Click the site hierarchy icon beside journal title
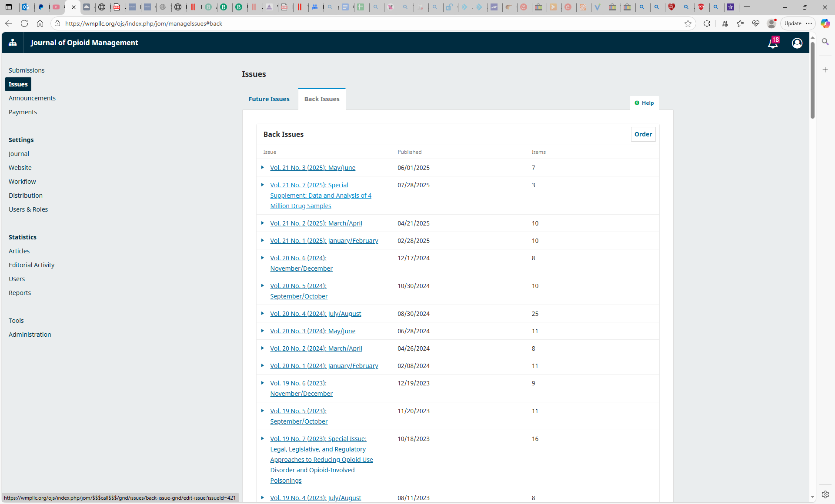This screenshot has width=835, height=504. coord(13,43)
